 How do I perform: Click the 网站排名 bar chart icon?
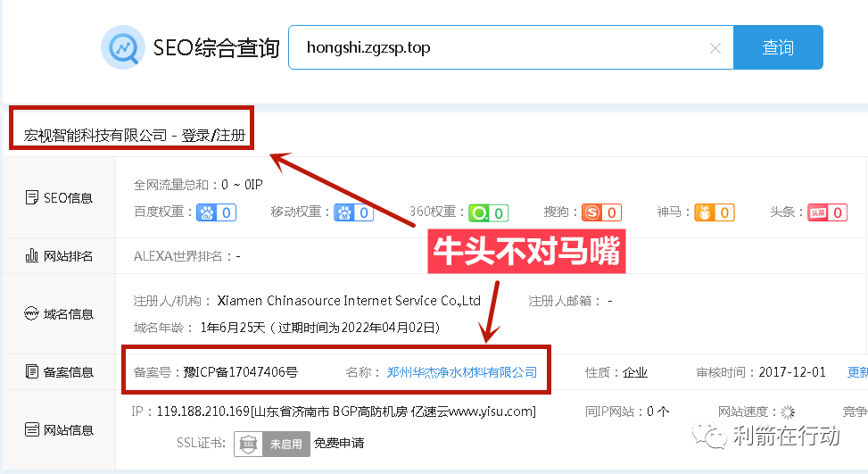[31, 255]
